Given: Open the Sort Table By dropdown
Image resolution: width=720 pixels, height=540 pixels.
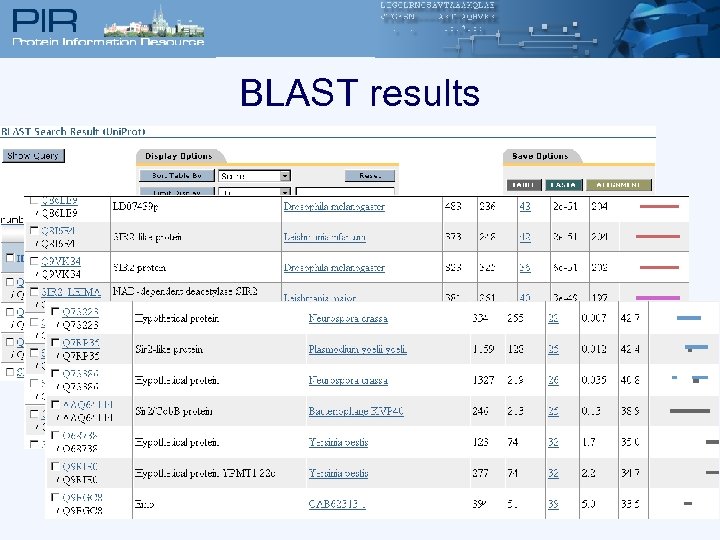Looking at the screenshot, I should (254, 176).
